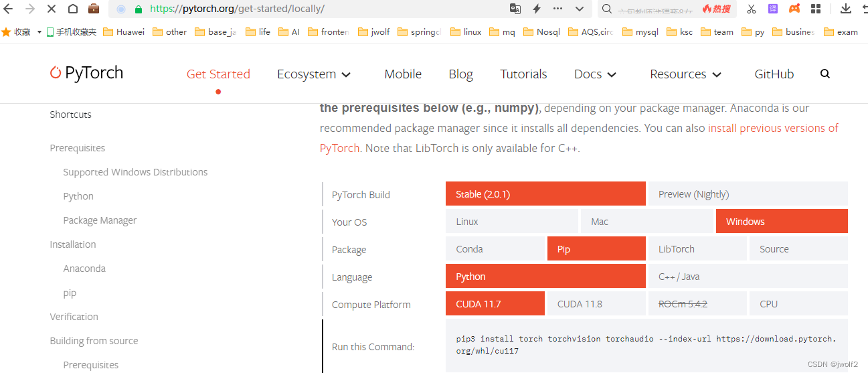Open the browser home page icon
Screen dimensions: 868x375
click(72, 9)
